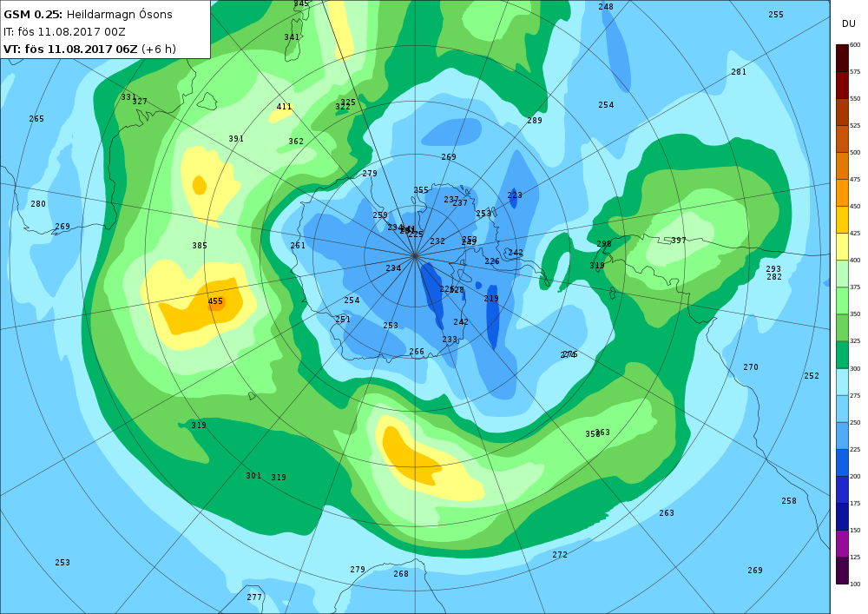Viewport: 868px width, 614px height.
Task: Click the map value "280"
Action: [38, 204]
